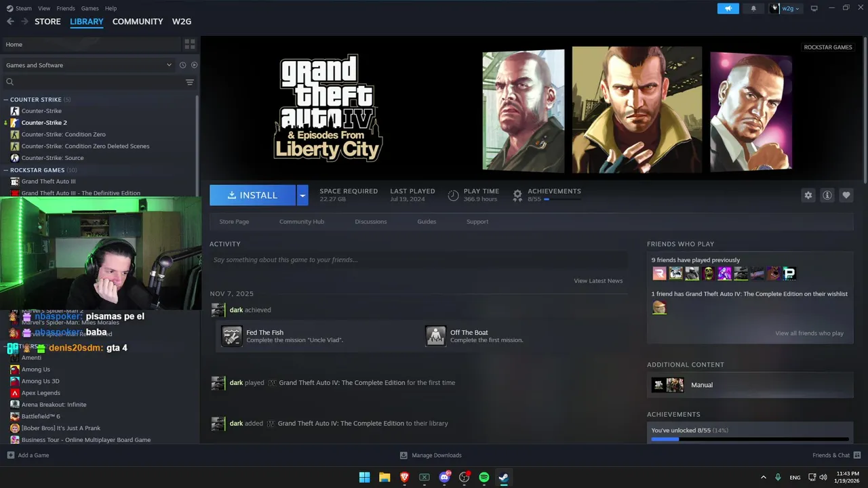Switch library to grid view icon

pyautogui.click(x=190, y=44)
